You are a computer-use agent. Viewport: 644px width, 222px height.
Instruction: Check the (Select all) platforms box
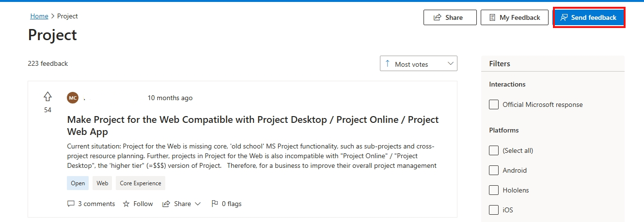click(x=494, y=150)
